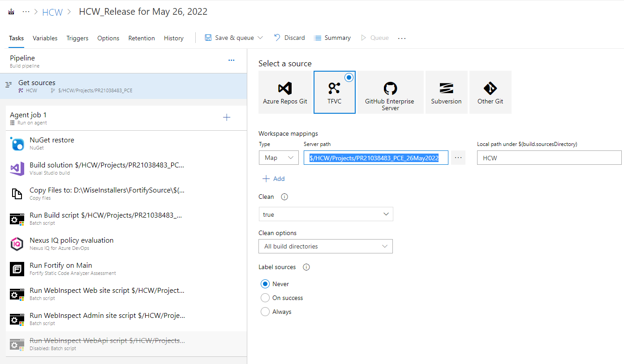Image resolution: width=624 pixels, height=364 pixels.
Task: Open the Triggers tab
Action: (77, 38)
